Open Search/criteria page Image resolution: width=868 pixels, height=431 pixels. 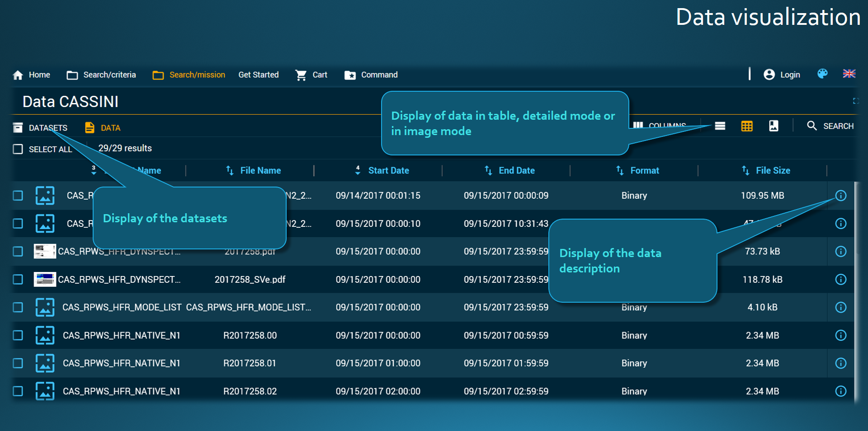coord(101,75)
